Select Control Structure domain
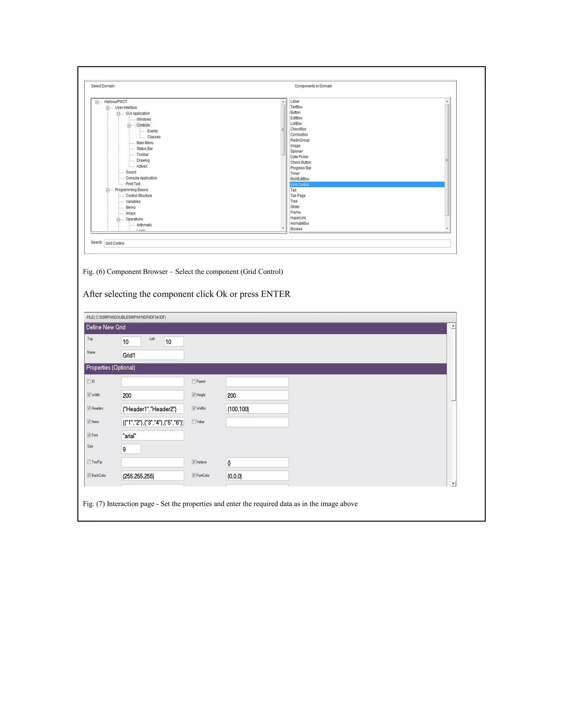The image size is (563, 728). coord(139,196)
